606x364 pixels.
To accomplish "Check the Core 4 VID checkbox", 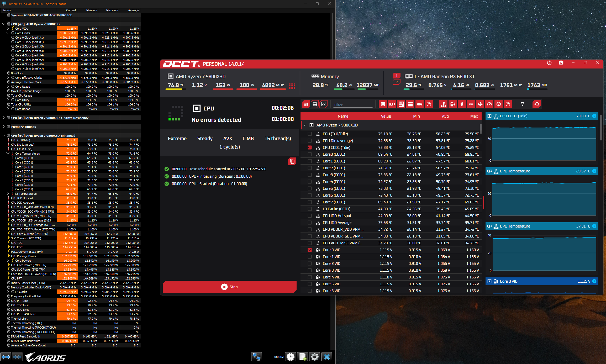I will click(310, 277).
